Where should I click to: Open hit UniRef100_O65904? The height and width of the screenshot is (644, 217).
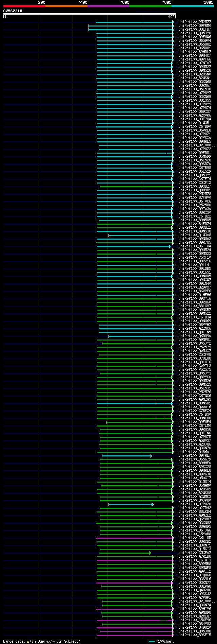pyautogui.click(x=195, y=41)
